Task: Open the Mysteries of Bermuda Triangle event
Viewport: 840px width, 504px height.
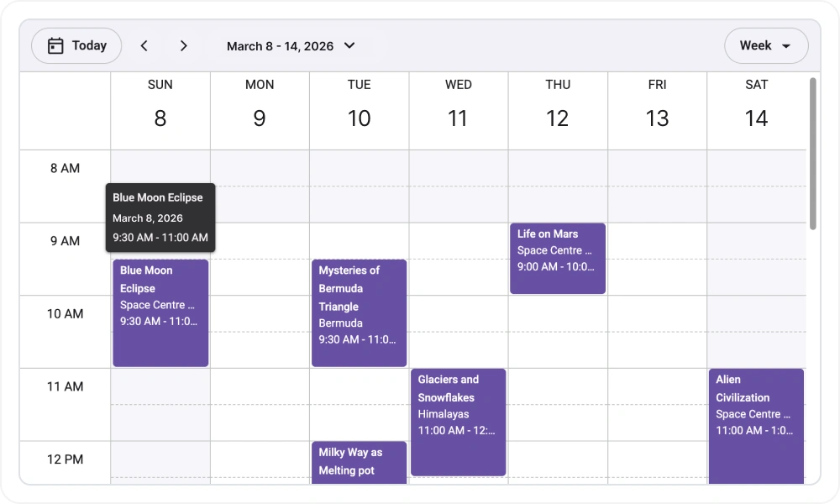Action: (359, 312)
